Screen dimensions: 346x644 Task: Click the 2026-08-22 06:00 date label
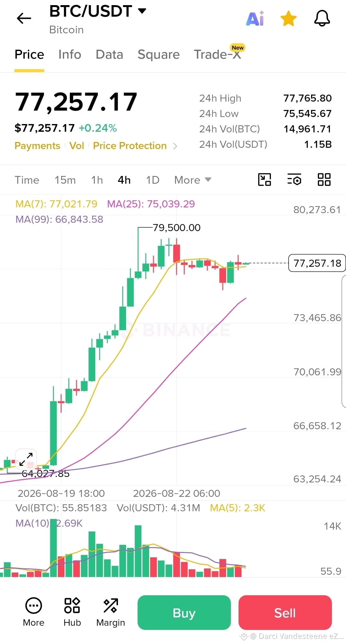[177, 493]
